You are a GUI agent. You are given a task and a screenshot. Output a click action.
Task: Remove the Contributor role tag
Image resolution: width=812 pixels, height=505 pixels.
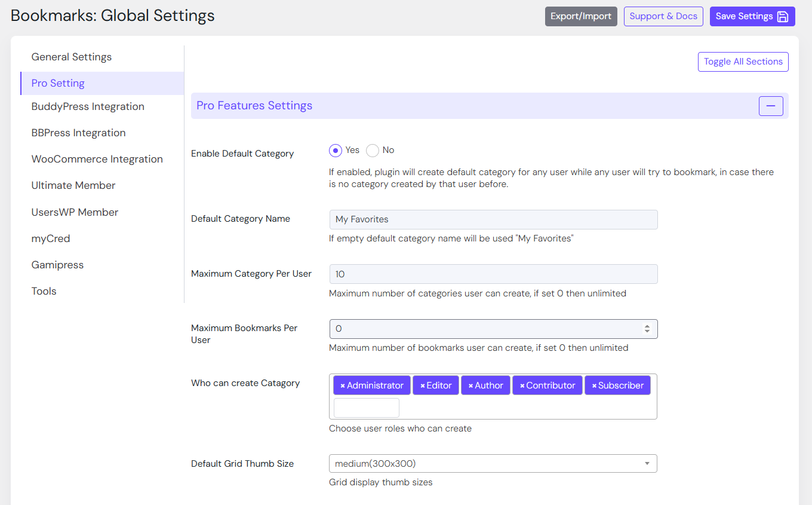(522, 386)
